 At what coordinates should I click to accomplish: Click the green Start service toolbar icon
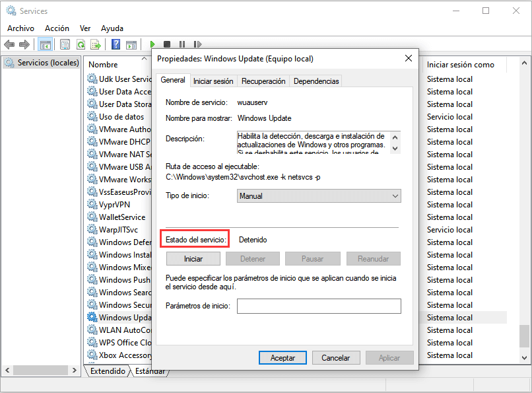(x=152, y=44)
